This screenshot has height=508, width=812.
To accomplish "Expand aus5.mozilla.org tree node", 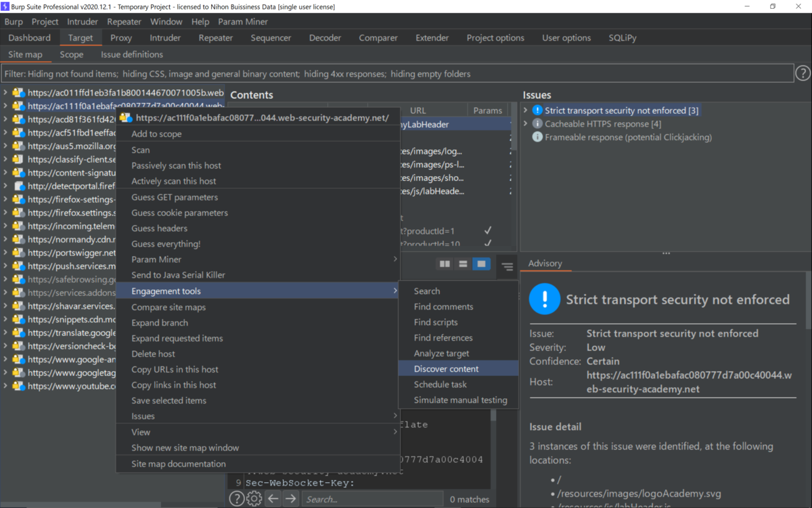I will (x=5, y=146).
